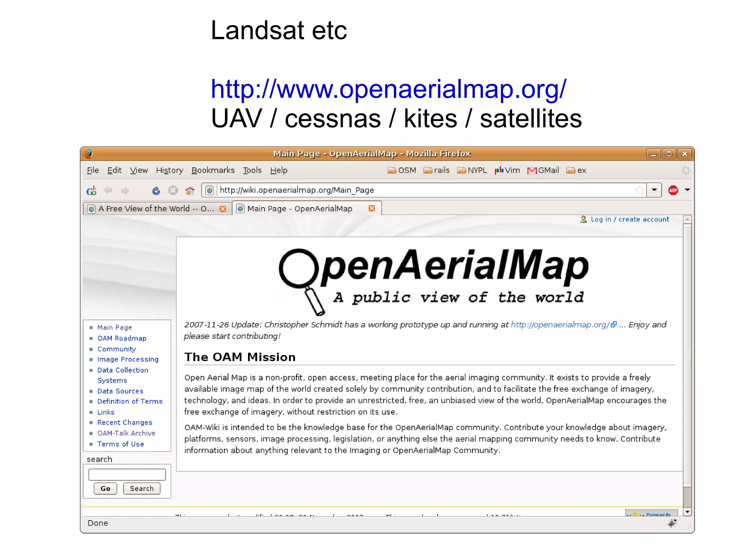Go forward with the Forward arrow

125,190
